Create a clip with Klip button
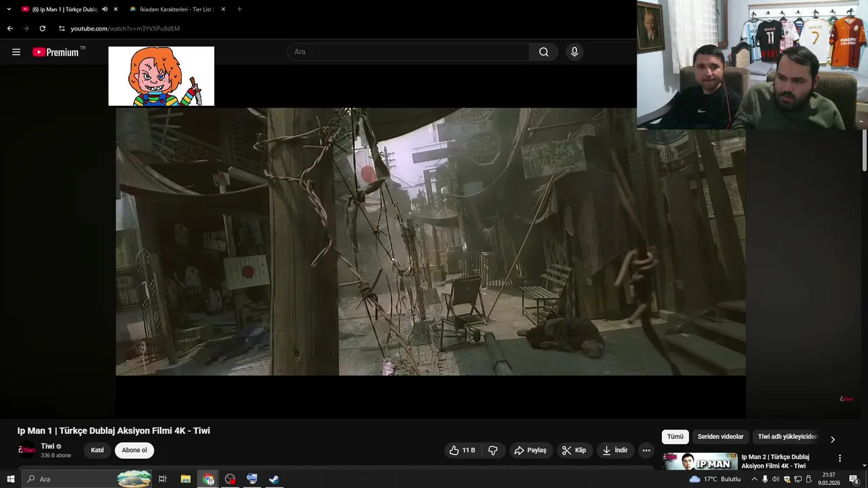The width and height of the screenshot is (868, 488). 574,450
